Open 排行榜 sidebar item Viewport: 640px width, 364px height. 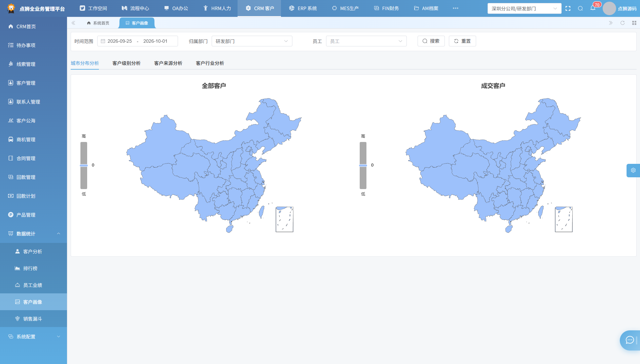[x=34, y=268]
